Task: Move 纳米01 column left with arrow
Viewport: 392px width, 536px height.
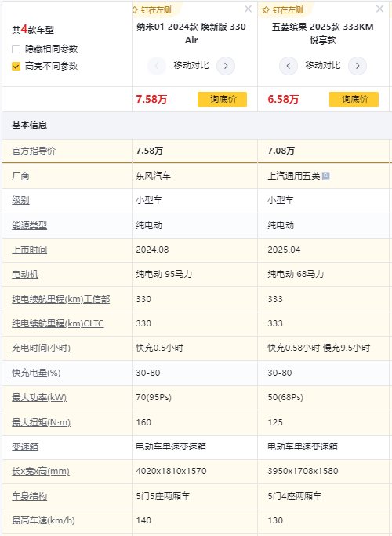Action: pos(157,66)
